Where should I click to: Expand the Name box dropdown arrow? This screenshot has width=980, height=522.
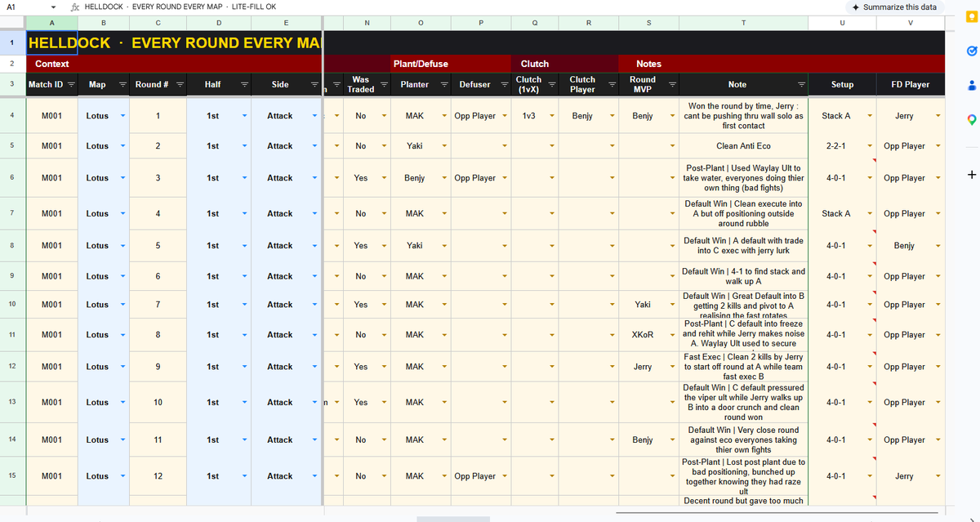[54, 7]
